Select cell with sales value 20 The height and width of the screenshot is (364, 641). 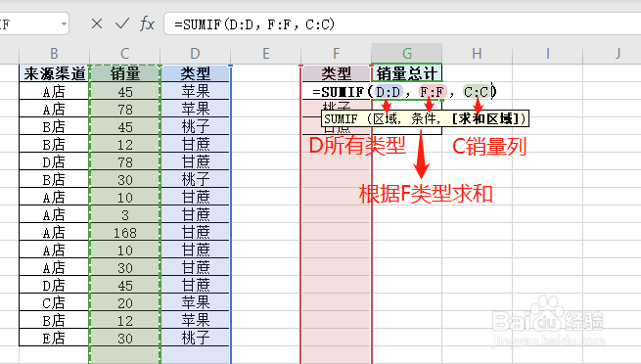(124, 302)
